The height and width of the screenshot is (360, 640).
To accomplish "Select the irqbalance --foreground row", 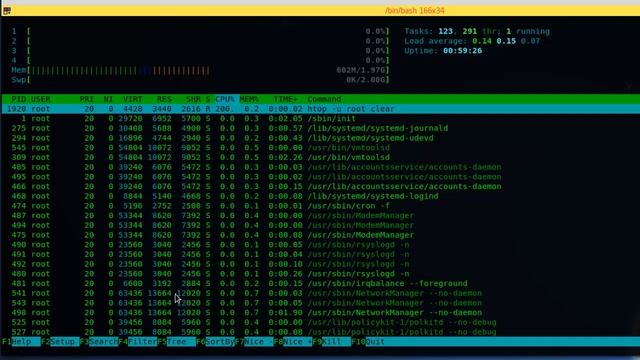I will pos(320,284).
